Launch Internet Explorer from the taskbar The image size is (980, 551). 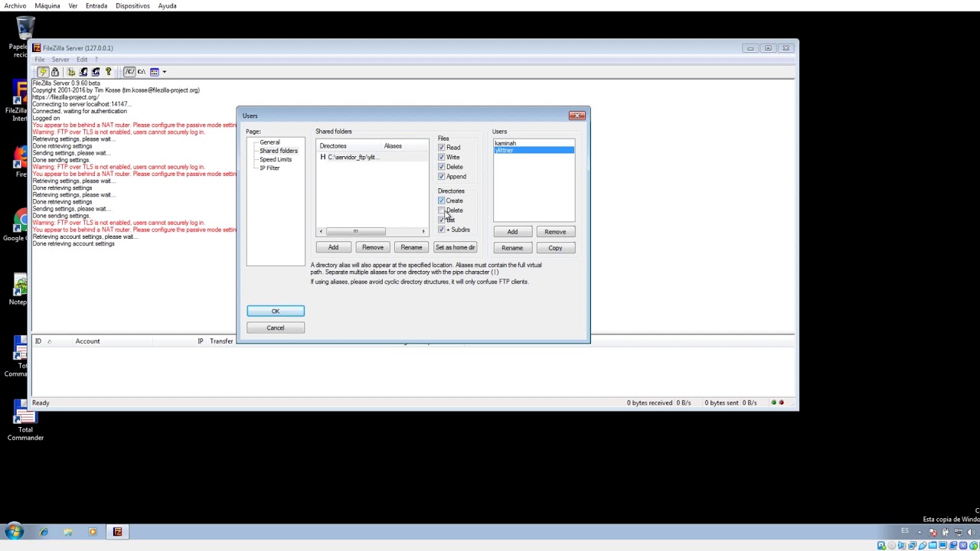click(x=44, y=532)
